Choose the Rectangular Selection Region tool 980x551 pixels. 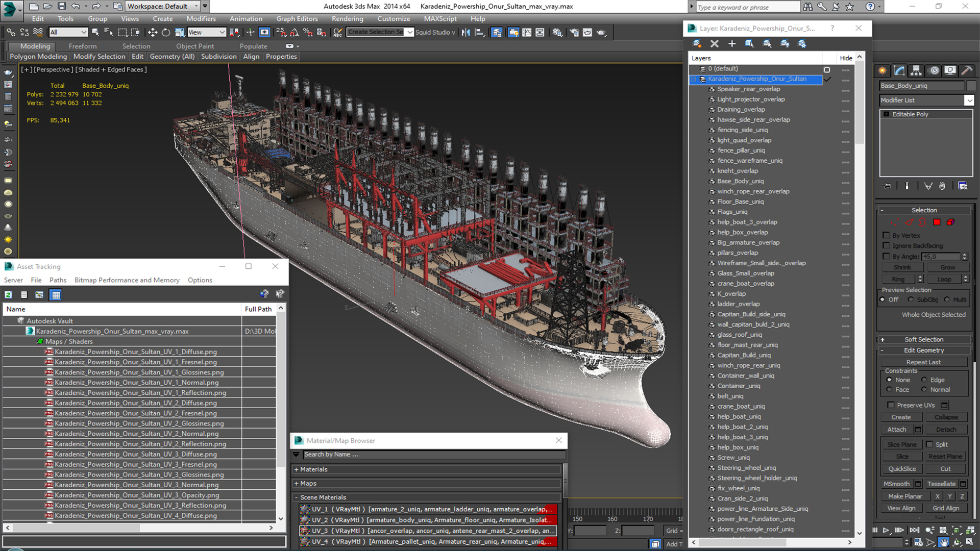[122, 32]
